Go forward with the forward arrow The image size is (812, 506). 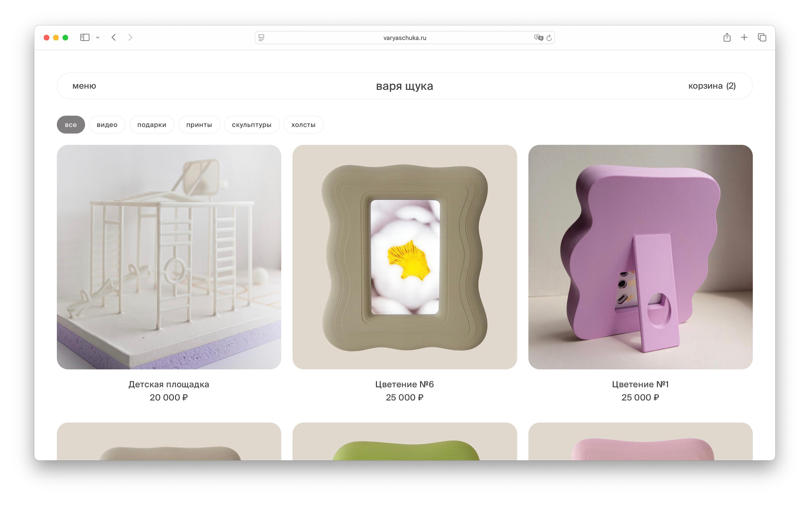(x=130, y=38)
